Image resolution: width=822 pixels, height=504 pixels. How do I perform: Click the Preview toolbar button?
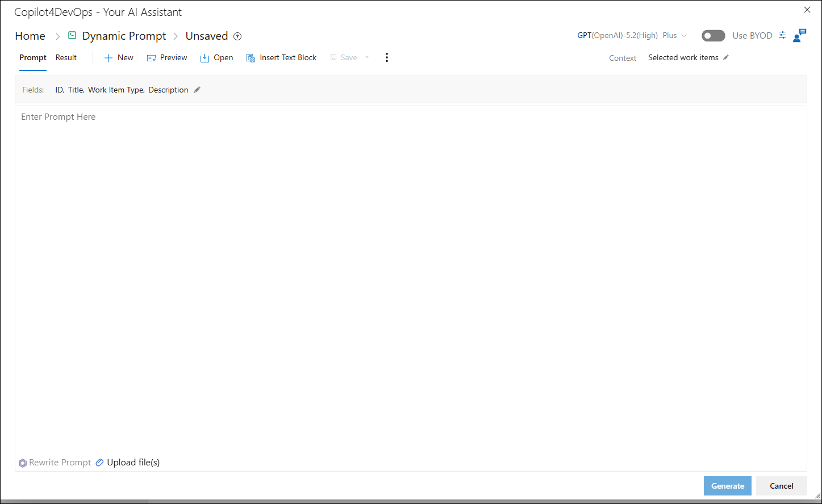pyautogui.click(x=167, y=57)
